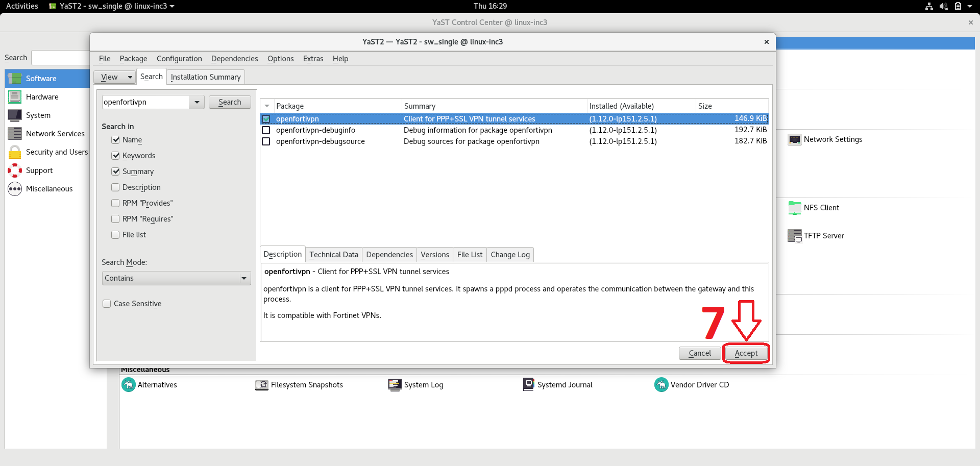Click the Accept button
Viewport: 980px width, 466px height.
coord(746,353)
